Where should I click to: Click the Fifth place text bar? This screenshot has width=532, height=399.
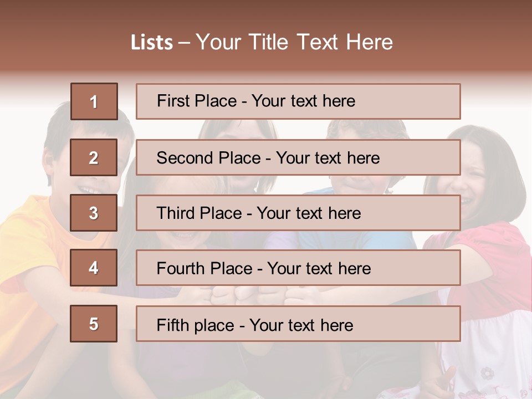click(298, 324)
